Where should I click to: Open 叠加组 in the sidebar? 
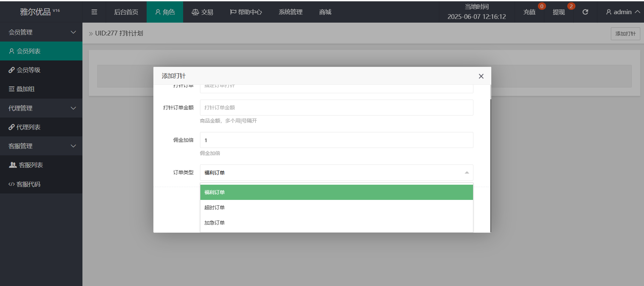pos(26,89)
